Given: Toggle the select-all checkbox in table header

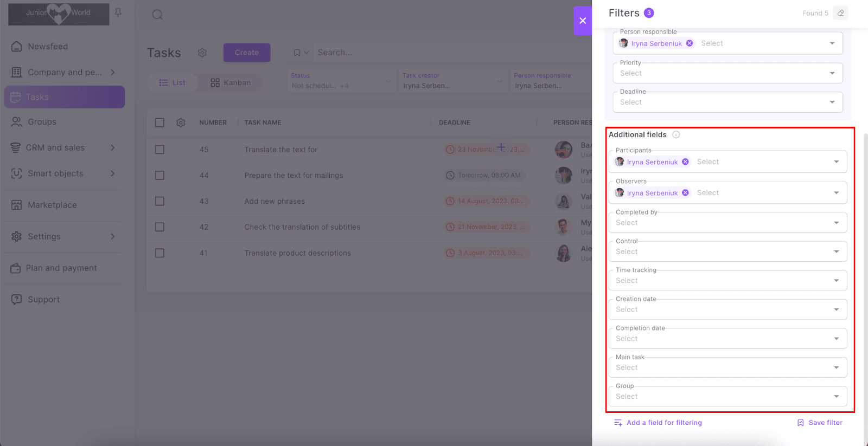Looking at the screenshot, I should [x=159, y=122].
